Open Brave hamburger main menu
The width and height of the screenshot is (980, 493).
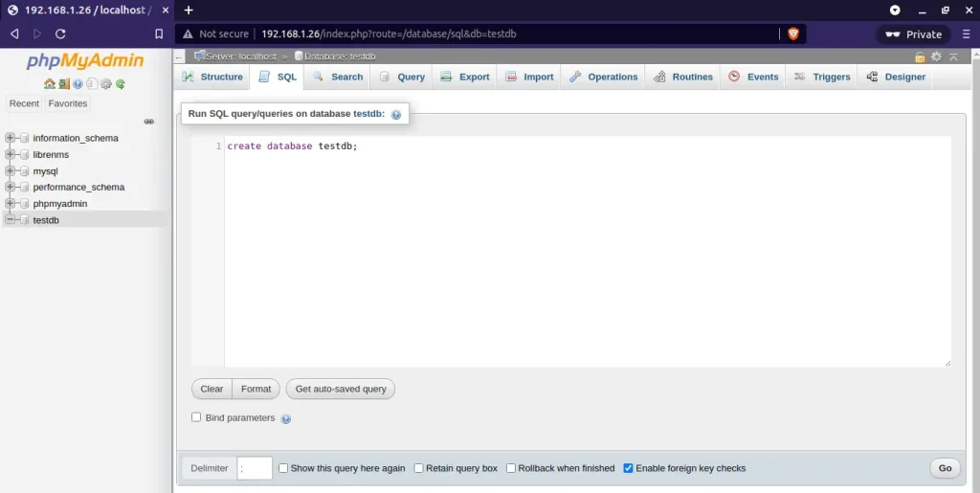click(967, 34)
